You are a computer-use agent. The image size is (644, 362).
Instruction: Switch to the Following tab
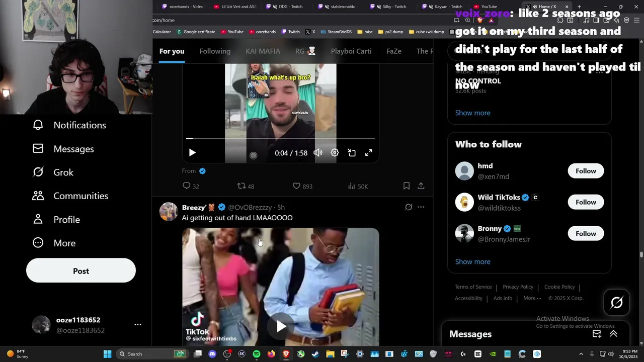pos(215,51)
